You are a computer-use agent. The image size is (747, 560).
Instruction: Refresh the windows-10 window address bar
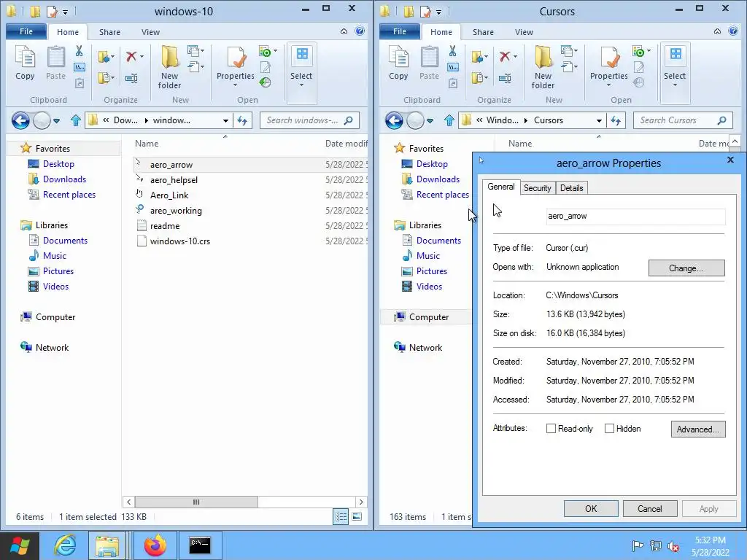click(x=242, y=120)
